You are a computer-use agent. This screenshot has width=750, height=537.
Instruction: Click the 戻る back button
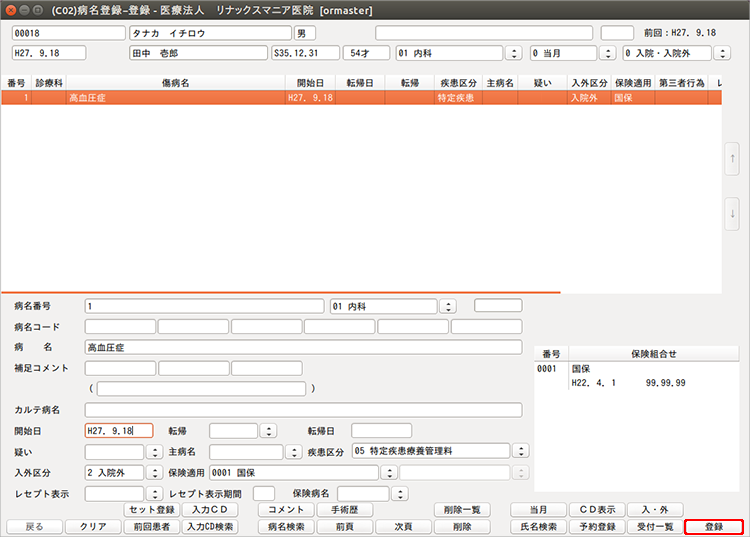34,526
